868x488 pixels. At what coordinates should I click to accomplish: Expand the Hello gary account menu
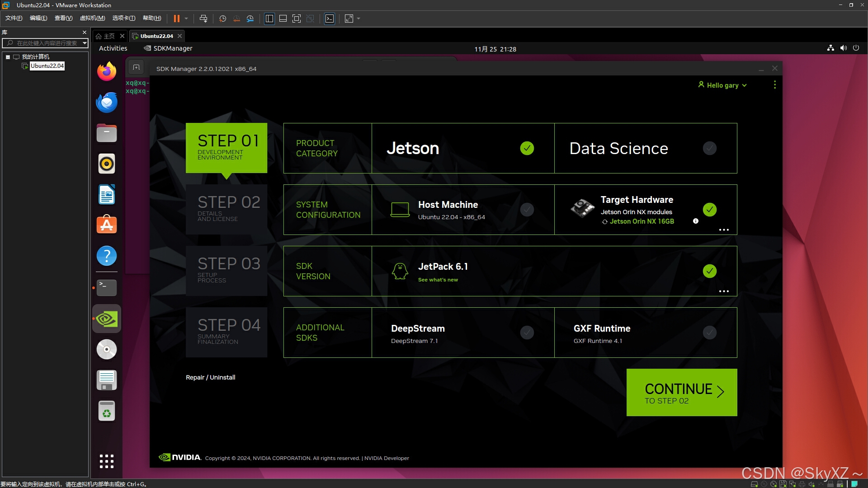[722, 85]
